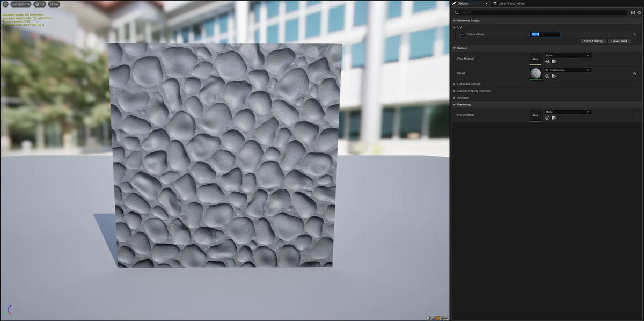Use selected asset for Parent material
This screenshot has height=321, width=644.
[547, 76]
